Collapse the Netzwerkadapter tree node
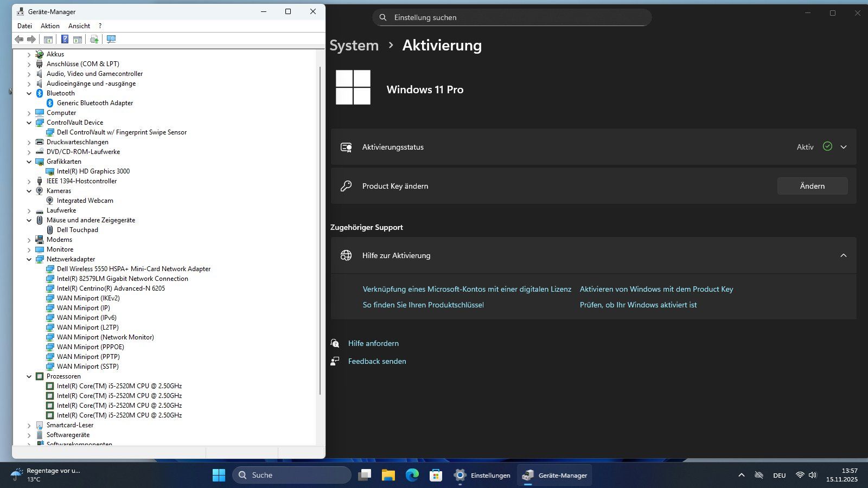Viewport: 868px width, 488px height. (x=29, y=259)
